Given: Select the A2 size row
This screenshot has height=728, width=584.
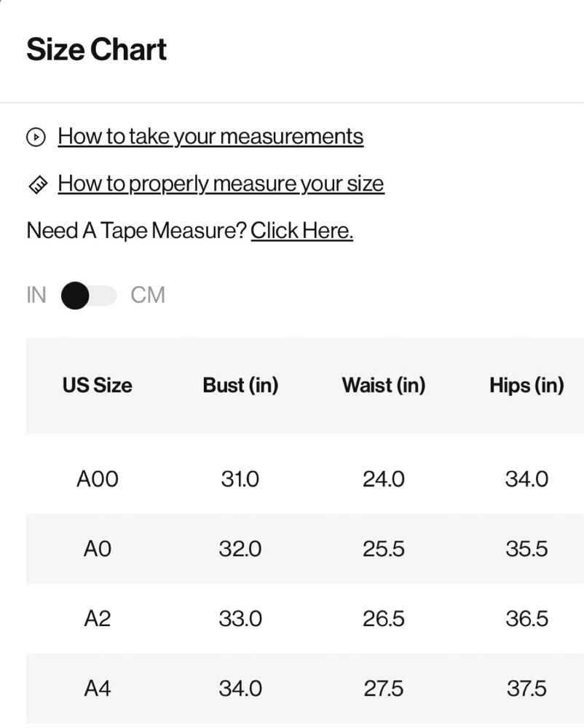Looking at the screenshot, I should click(x=98, y=619).
